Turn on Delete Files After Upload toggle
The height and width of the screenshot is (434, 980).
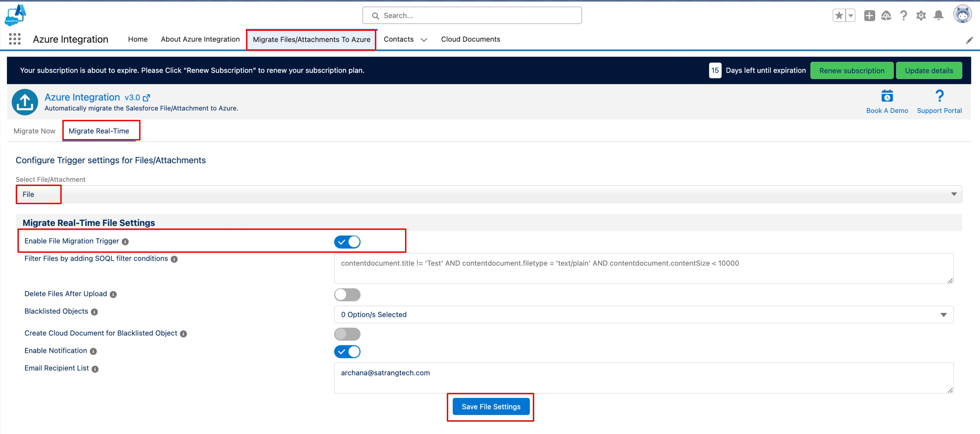[x=347, y=294]
